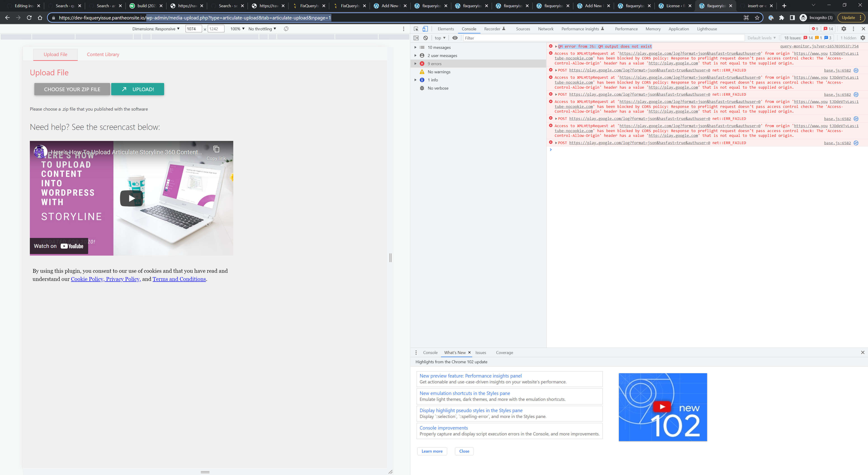Screen dimensions: 868x475
Task: Toggle the device toolbar icon
Action: point(425,29)
